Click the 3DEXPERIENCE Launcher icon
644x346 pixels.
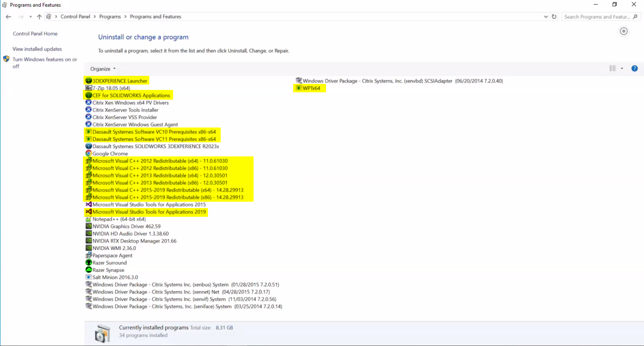coord(89,81)
